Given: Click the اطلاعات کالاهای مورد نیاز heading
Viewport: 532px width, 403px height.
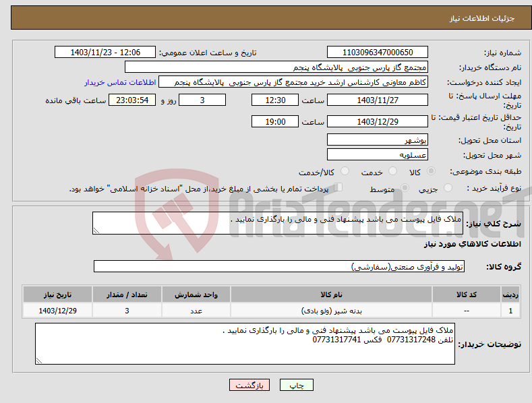Looking at the screenshot, I should click(x=472, y=244).
